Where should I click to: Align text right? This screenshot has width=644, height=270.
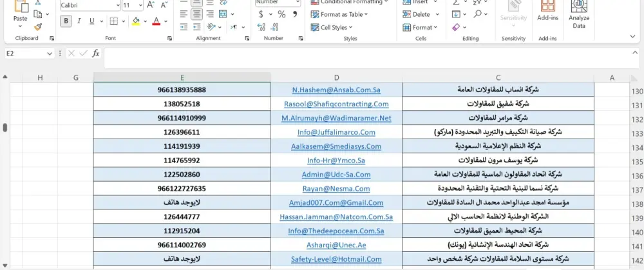point(211,14)
